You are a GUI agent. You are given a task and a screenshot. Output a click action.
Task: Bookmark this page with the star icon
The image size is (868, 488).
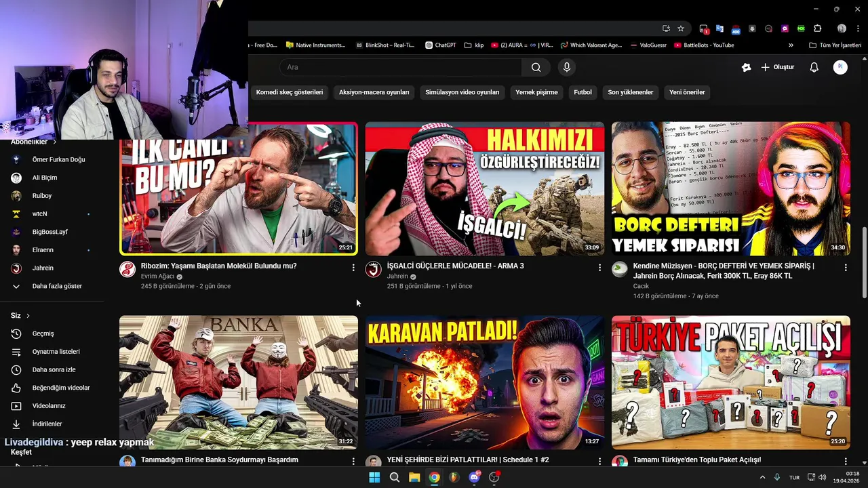(x=681, y=28)
